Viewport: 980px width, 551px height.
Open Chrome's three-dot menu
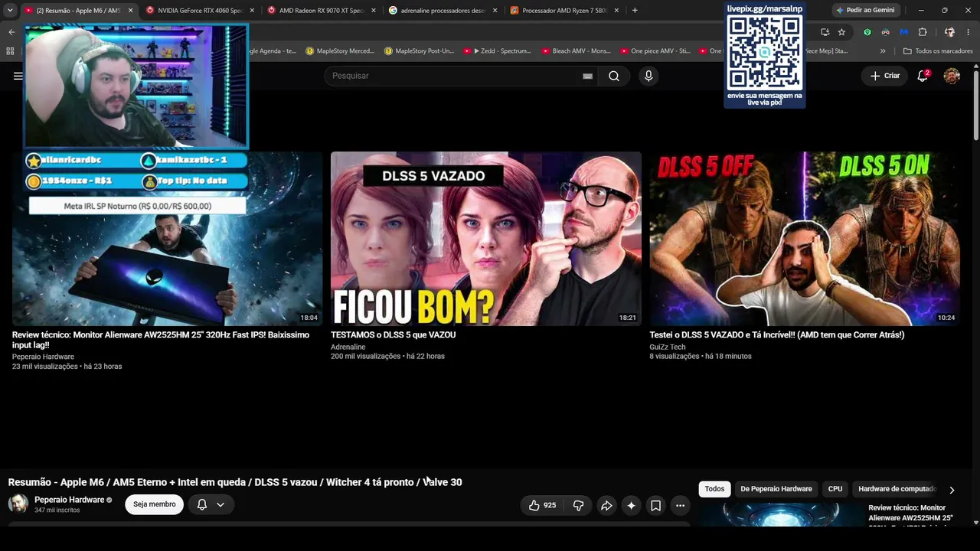coord(969,32)
